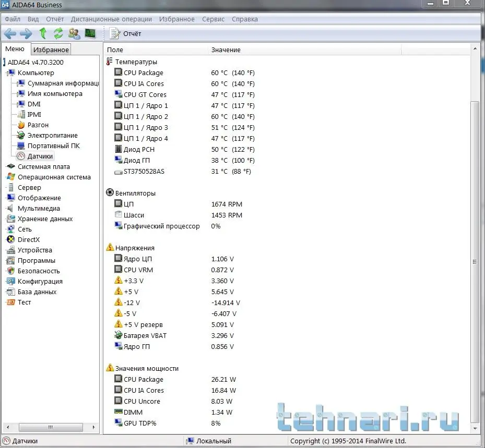485x448 pixels.
Task: Click the Батарея VBAT battery icon
Action: (118, 335)
